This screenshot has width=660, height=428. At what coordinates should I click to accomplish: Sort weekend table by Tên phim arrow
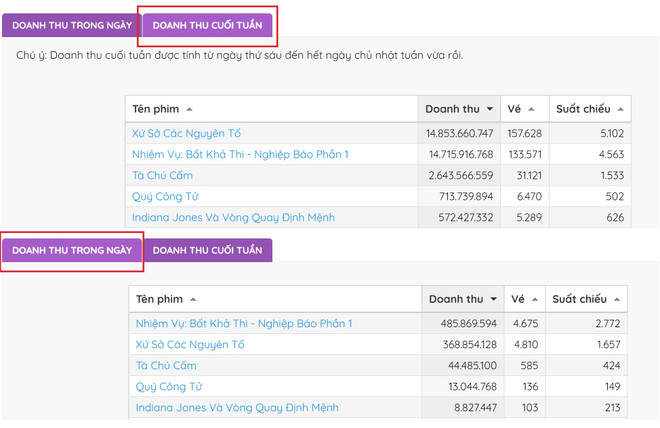(190, 109)
